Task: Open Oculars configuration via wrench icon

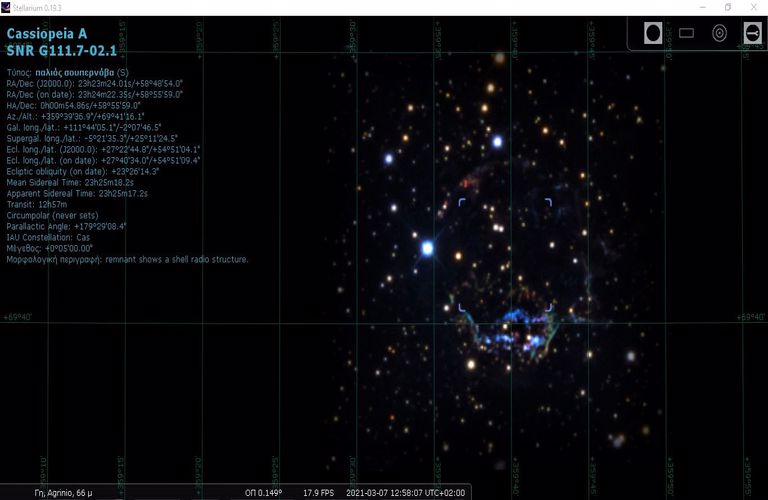Action: [751, 34]
